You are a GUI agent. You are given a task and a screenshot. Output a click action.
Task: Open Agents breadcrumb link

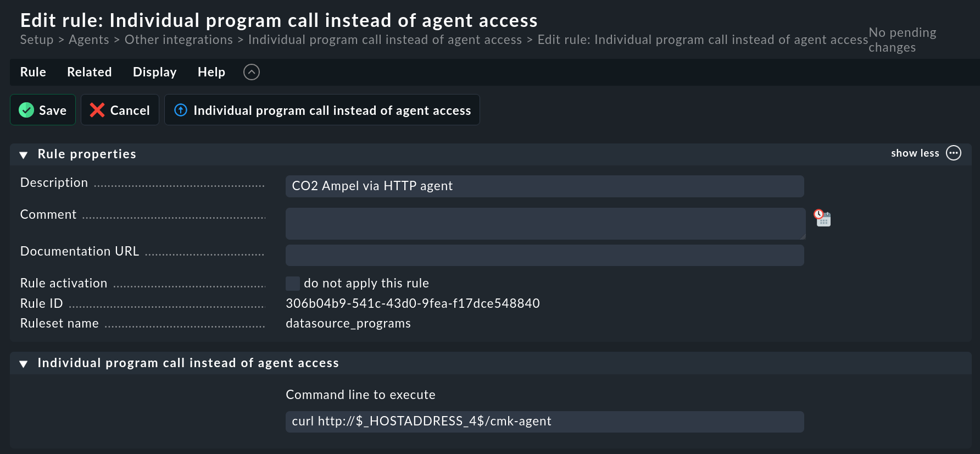pos(89,40)
